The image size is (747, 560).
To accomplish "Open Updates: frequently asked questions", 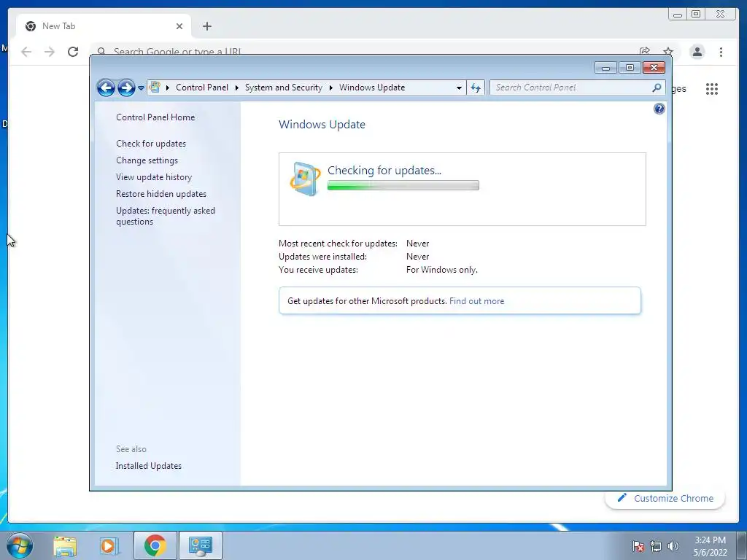I will (166, 216).
